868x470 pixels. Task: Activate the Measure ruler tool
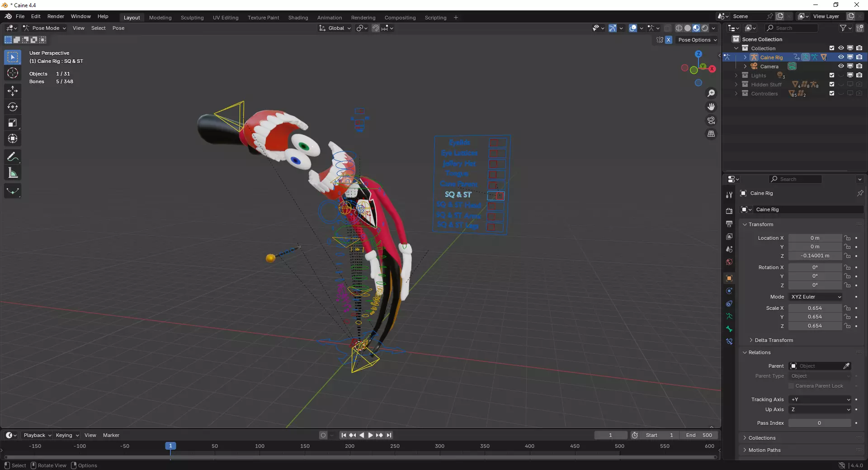click(13, 173)
